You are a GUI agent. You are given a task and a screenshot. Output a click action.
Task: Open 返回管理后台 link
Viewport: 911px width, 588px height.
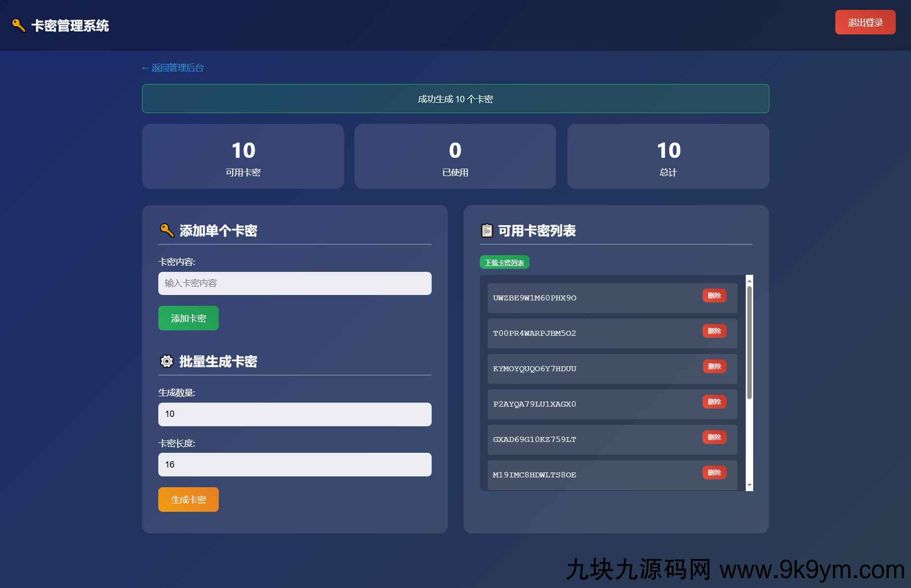pyautogui.click(x=173, y=67)
